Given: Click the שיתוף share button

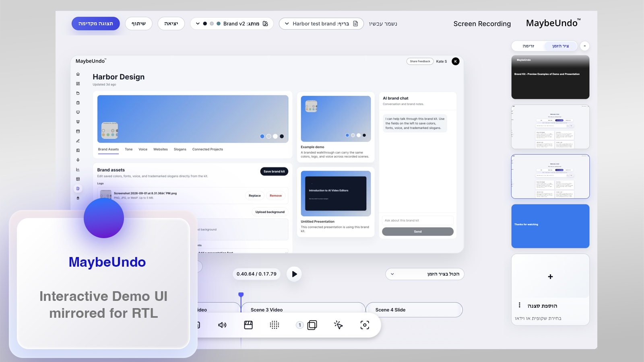Looking at the screenshot, I should (x=138, y=24).
